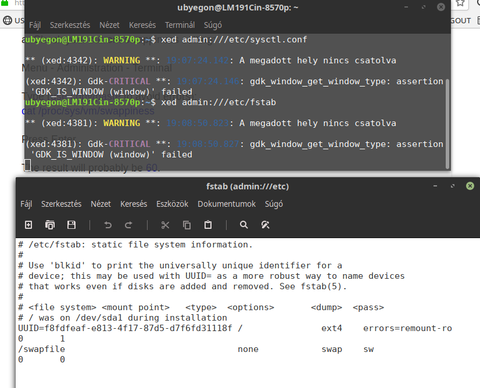Open the Fájl menu in xed
Viewport: 480px width, 388px height.
(x=26, y=204)
